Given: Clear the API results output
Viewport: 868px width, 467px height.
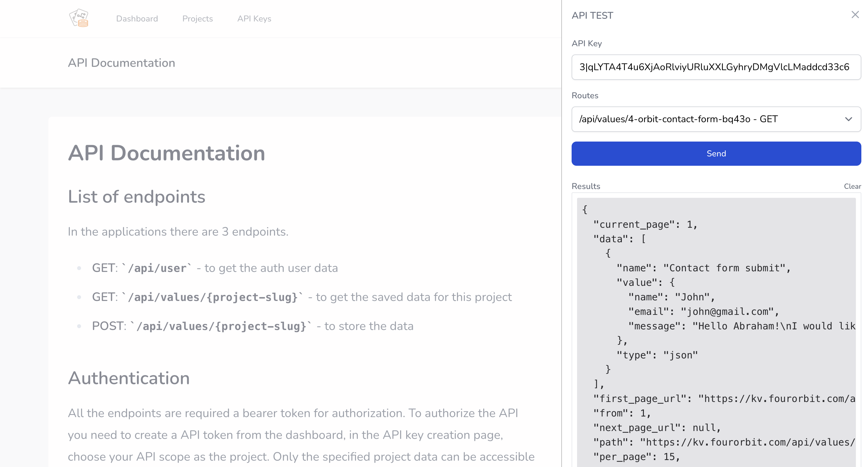Looking at the screenshot, I should tap(853, 186).
